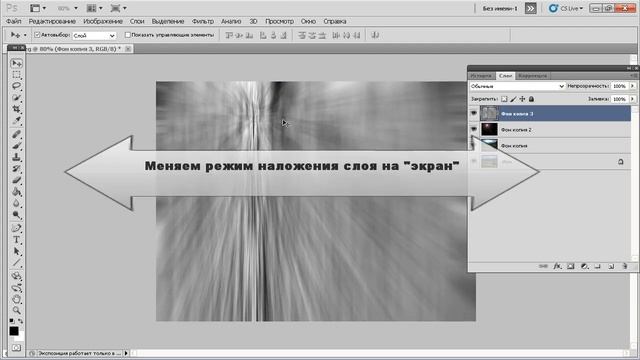Open the Изображение menu
The width and height of the screenshot is (640, 360).
point(103,21)
